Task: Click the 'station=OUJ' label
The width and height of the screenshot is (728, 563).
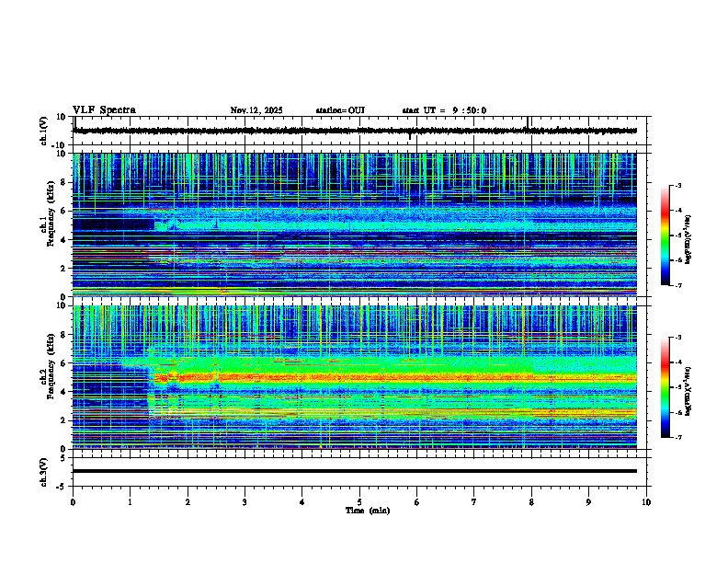Action: [340, 110]
